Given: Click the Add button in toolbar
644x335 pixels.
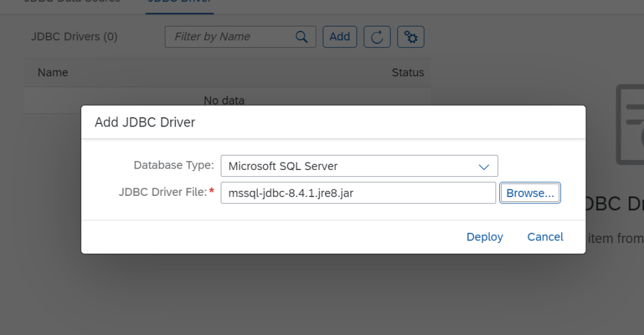Looking at the screenshot, I should (x=340, y=37).
